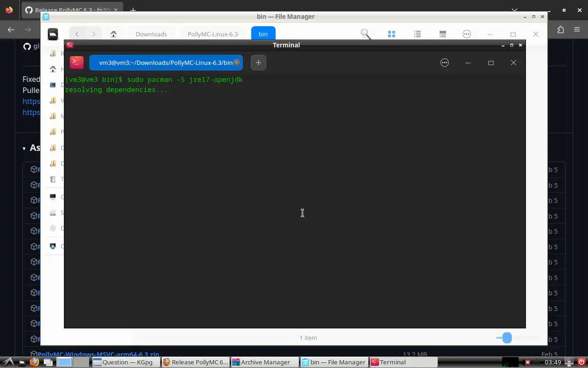Switch File Manager to compact view
Viewport: 588px width, 368px height.
[442, 34]
